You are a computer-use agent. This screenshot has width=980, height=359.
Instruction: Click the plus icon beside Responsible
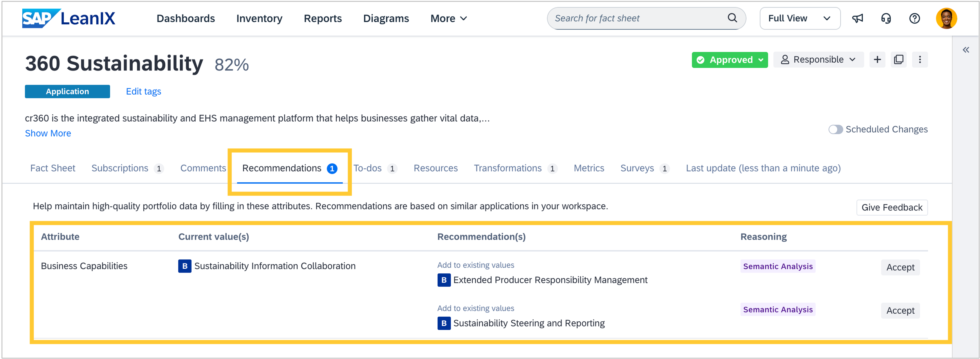877,60
